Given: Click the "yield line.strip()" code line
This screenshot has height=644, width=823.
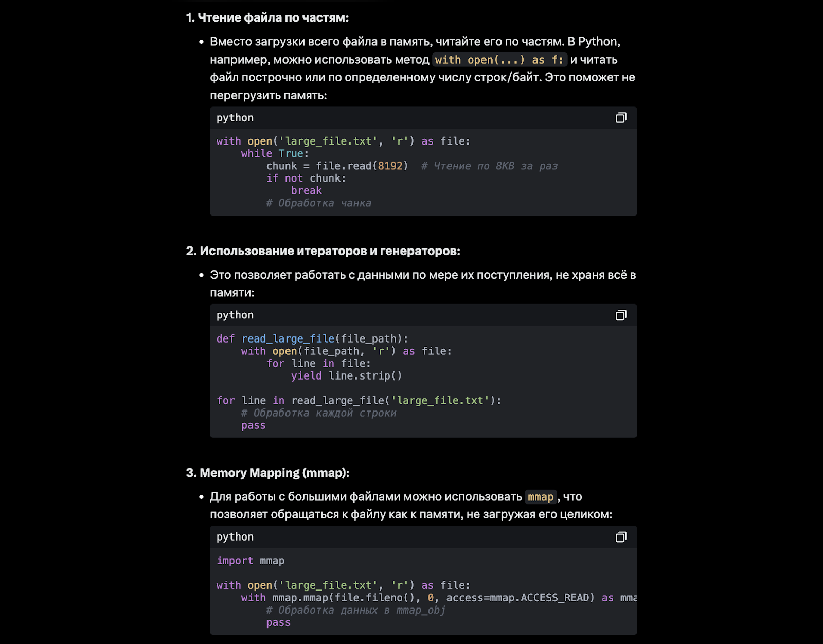Looking at the screenshot, I should [x=346, y=376].
